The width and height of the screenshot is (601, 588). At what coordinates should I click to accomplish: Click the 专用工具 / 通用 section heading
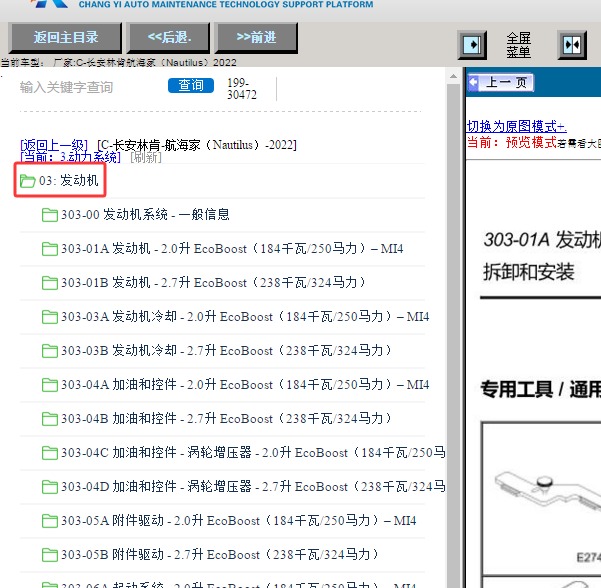pos(541,389)
